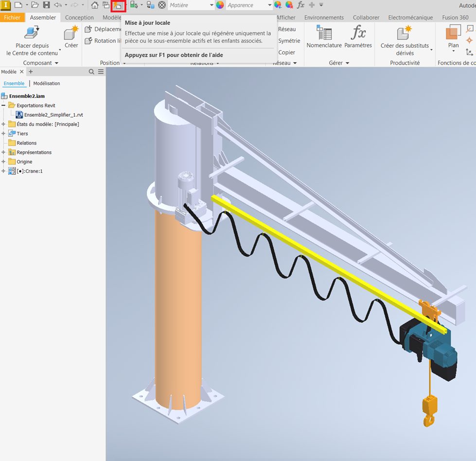Click the work point star icon beside Plan
476x461 pixels.
(470, 40)
